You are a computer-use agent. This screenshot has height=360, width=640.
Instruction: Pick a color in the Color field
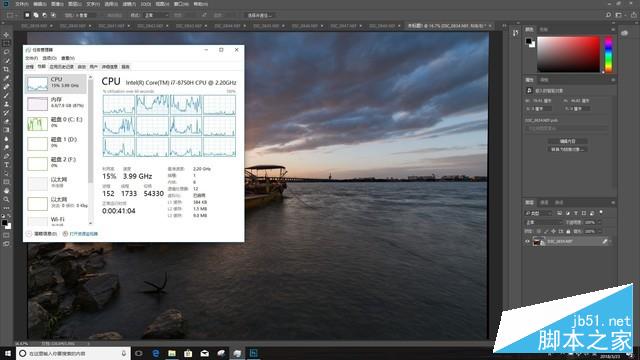pos(568,54)
